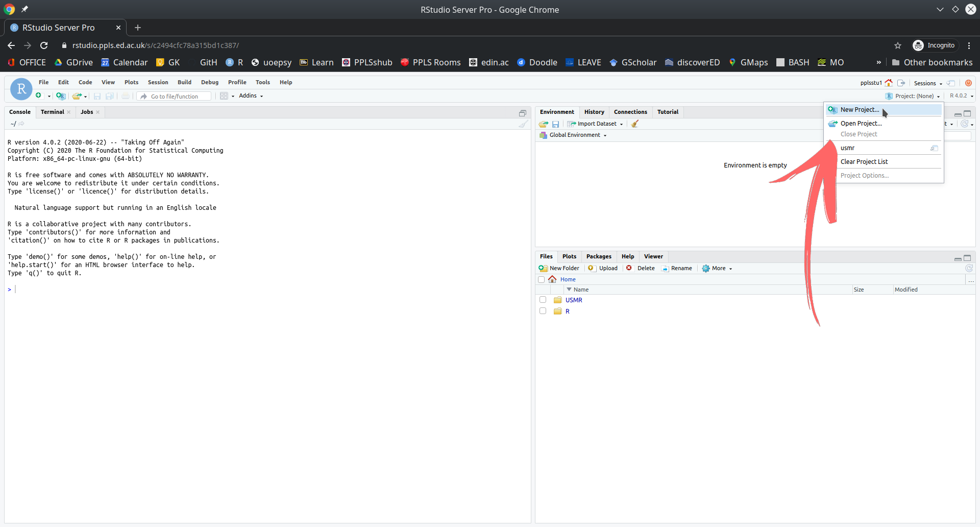The image size is (980, 527).
Task: Click the Go to file/function field
Action: [x=175, y=97]
